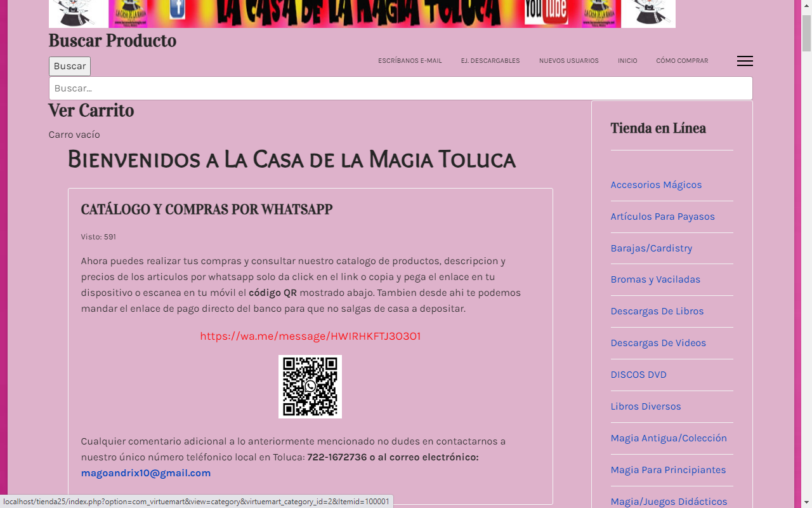Browse the Libros Diversos category
Screen dimensions: 812x508
(x=646, y=406)
